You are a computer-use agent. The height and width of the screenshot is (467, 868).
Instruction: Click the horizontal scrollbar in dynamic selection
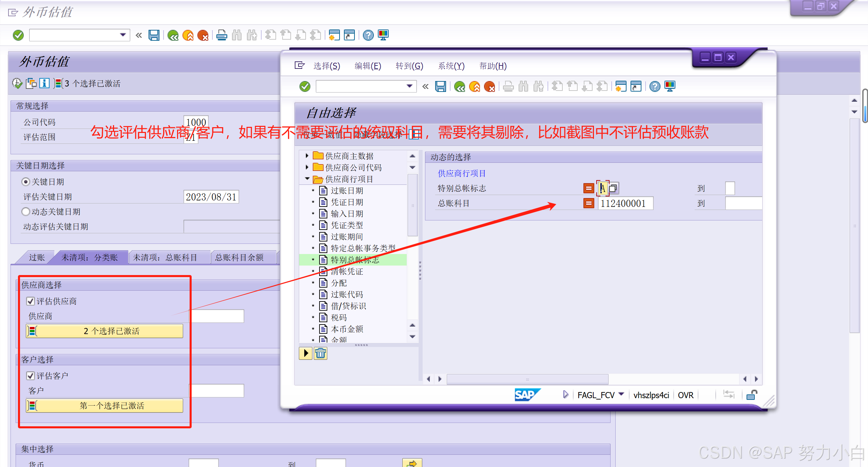point(527,379)
